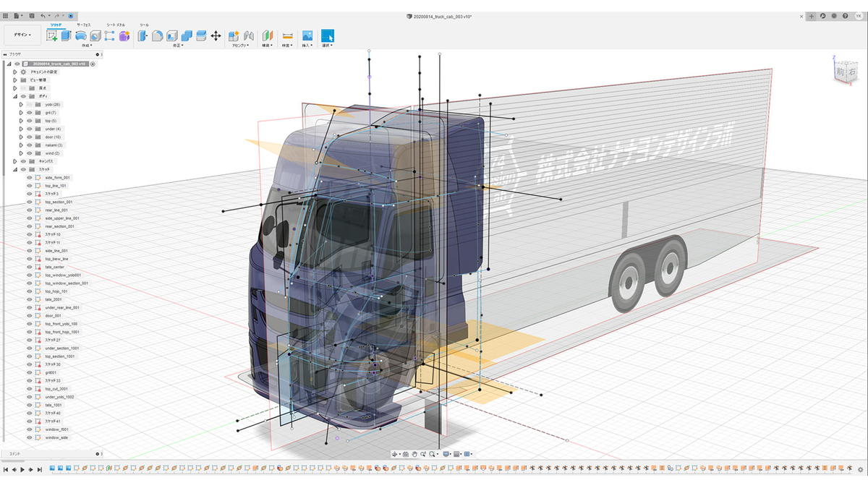Open the 修正 dropdown menu
This screenshot has width=868, height=488.
coord(177,45)
